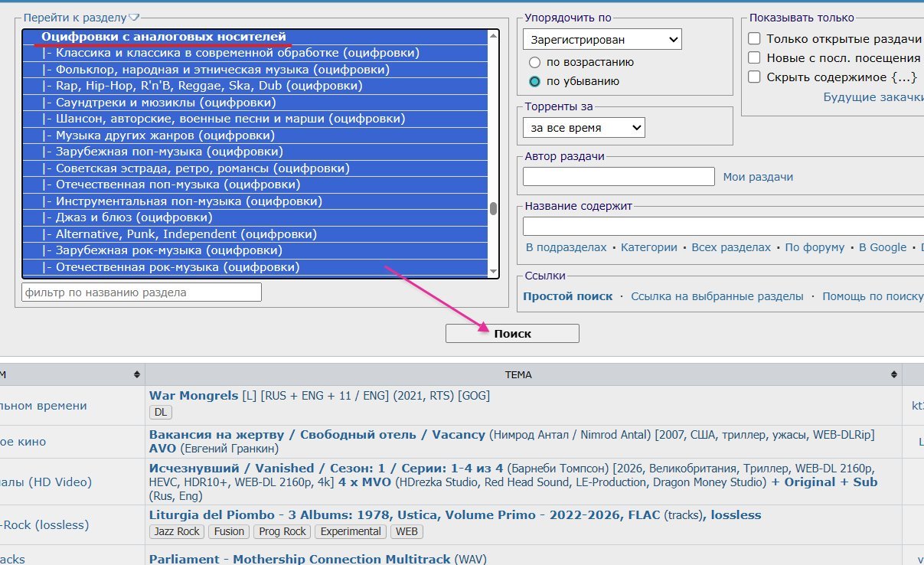Image resolution: width=924 pixels, height=565 pixels.
Task: Open the Торренты за period dropdown
Action: [584, 128]
